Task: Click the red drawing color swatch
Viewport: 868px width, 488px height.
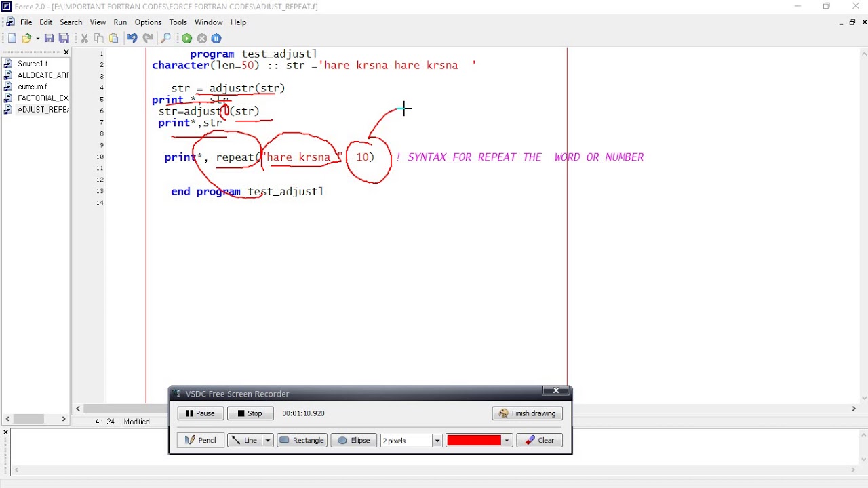Action: [473, 441]
